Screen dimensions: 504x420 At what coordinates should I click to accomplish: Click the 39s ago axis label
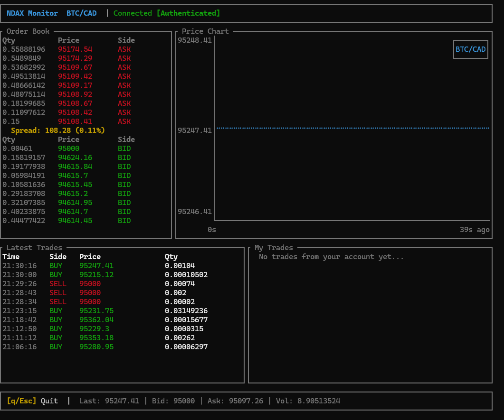tap(475, 229)
